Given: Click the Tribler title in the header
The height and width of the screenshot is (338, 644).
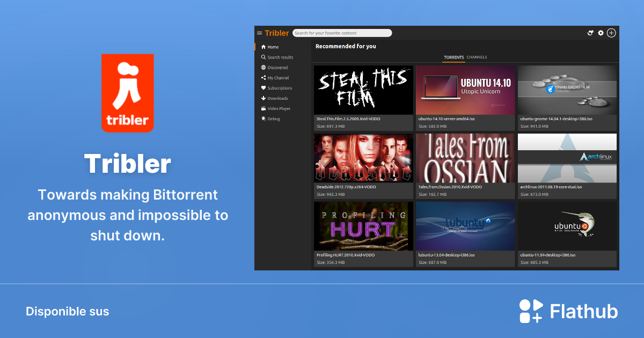Looking at the screenshot, I should tap(276, 33).
